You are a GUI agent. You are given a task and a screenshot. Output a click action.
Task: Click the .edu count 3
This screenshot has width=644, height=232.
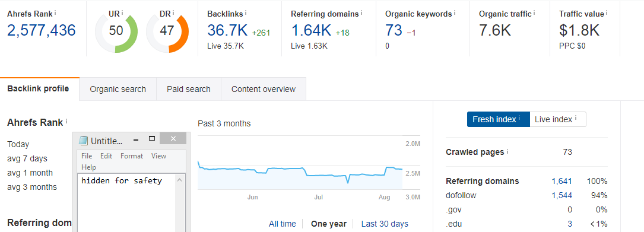(x=570, y=224)
